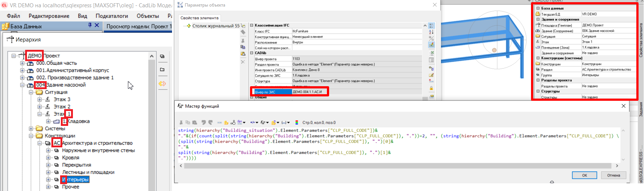Pin the База Данных panel

click(90, 25)
